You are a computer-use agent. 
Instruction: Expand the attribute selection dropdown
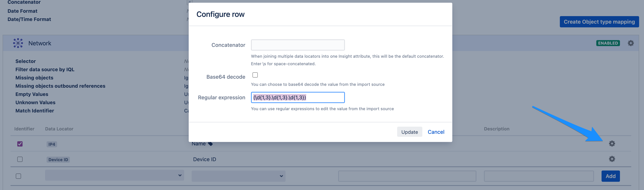[x=238, y=176]
